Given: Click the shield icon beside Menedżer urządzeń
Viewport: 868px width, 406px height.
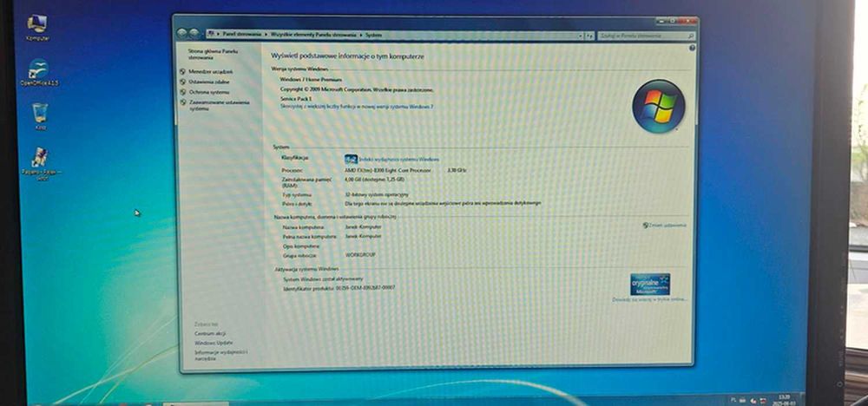Looking at the screenshot, I should 182,71.
